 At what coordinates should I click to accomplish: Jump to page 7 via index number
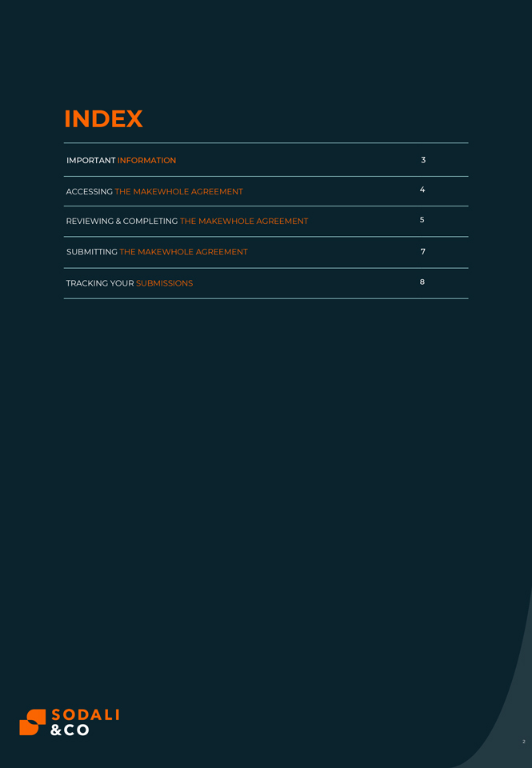(422, 251)
